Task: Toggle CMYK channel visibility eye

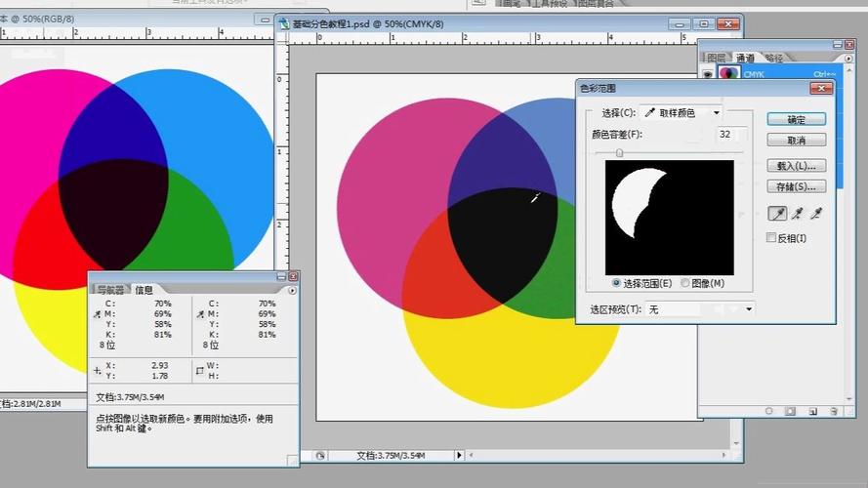Action: (x=707, y=73)
